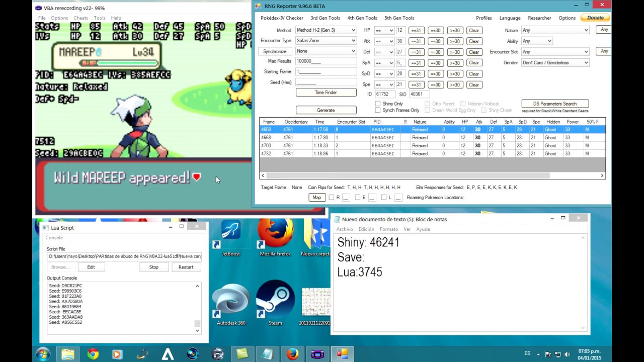Click the SID field 40361
This screenshot has height=362, width=644.
[x=419, y=94]
